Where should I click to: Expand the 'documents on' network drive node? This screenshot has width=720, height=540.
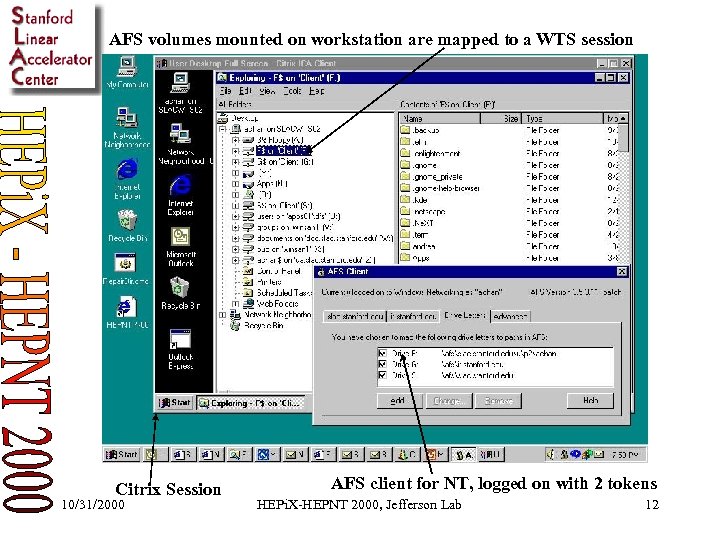(x=236, y=238)
